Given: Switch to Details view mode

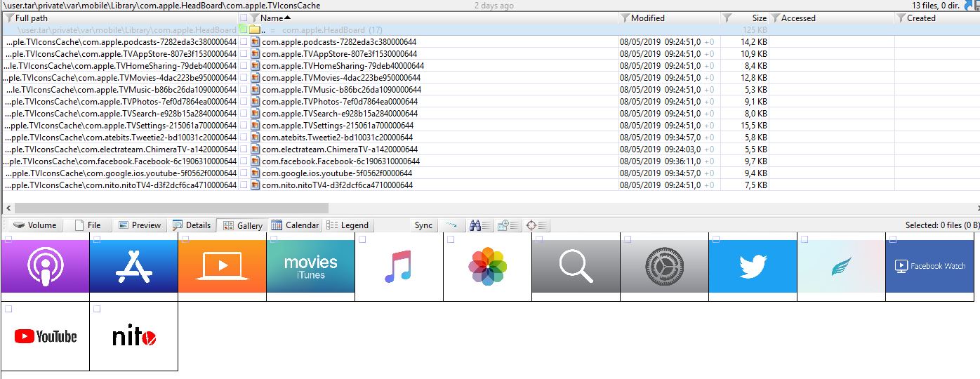Looking at the screenshot, I should [x=191, y=225].
